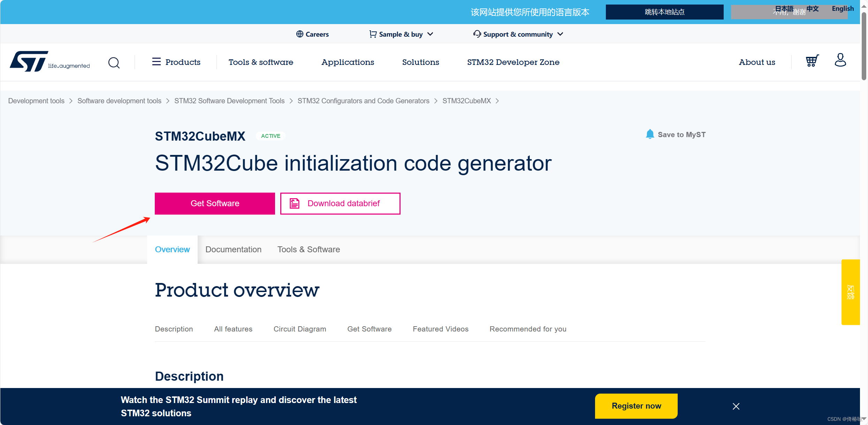Click the ST life.augmented logo
This screenshot has height=425, width=868.
click(x=50, y=62)
